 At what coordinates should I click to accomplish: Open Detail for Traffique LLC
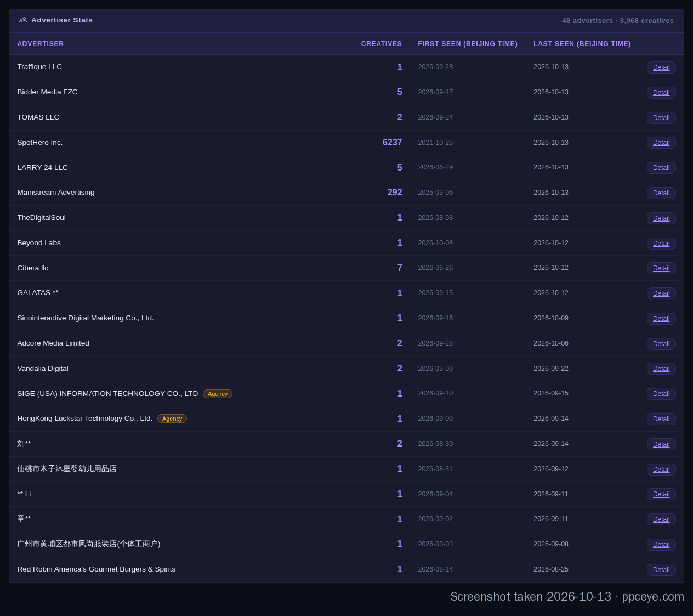pyautogui.click(x=661, y=67)
